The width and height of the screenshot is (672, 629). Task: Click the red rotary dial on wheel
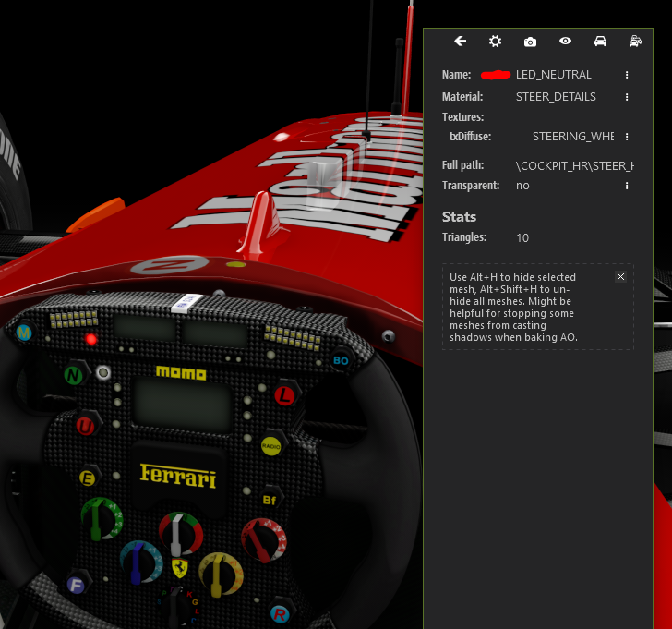pos(263,539)
